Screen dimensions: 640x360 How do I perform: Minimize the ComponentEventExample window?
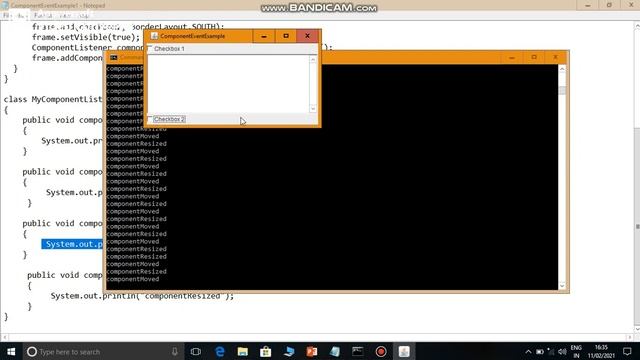(x=264, y=36)
